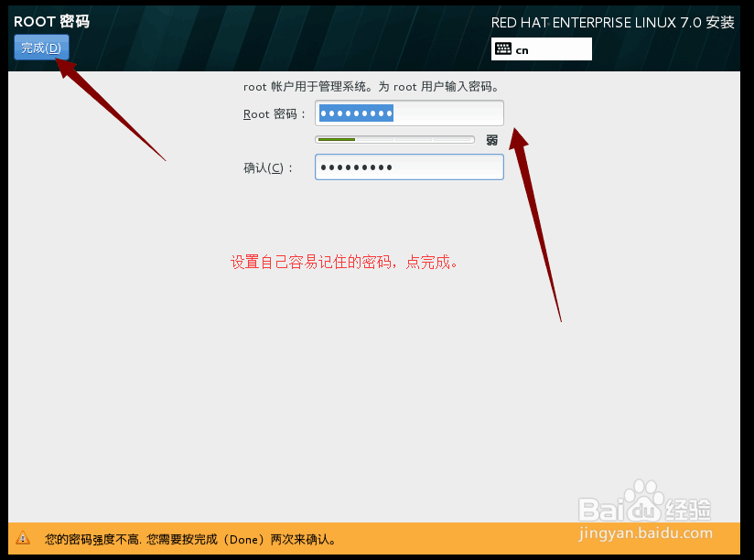Open the cn keyboard layout selector
The height and width of the screenshot is (560, 754).
tap(542, 49)
